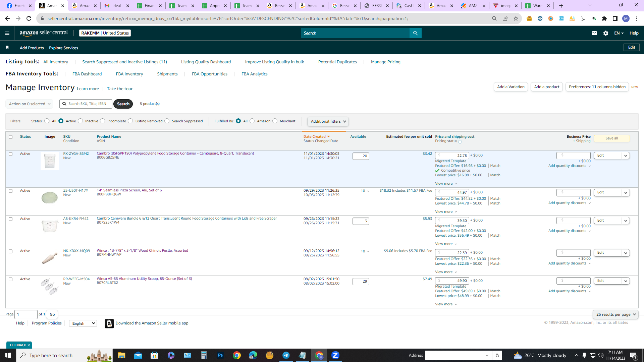This screenshot has height=362, width=644.
Task: Open the Chrome three-dot menu
Action: click(637, 18)
